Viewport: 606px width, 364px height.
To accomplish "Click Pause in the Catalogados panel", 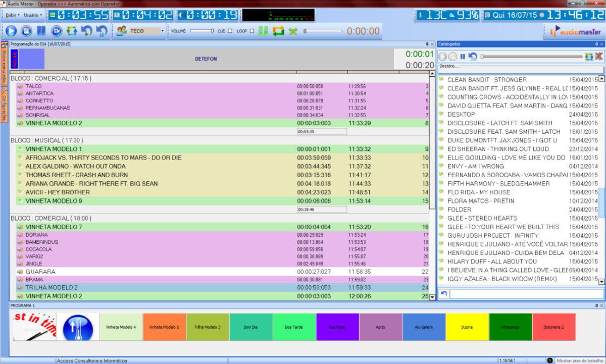I will point(463,57).
